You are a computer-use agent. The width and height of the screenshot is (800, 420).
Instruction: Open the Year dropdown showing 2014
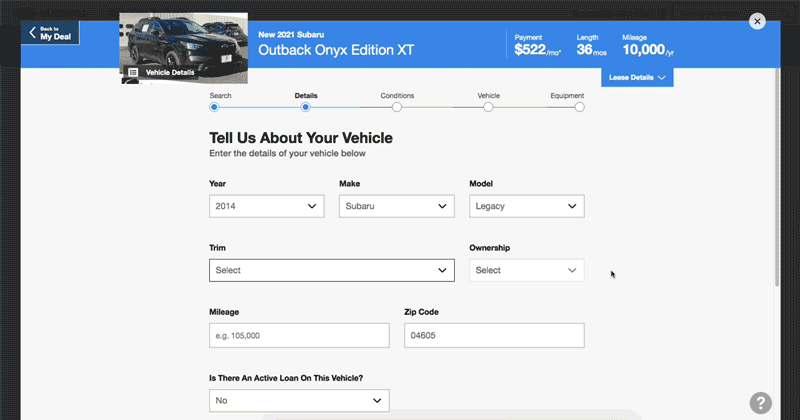[266, 206]
